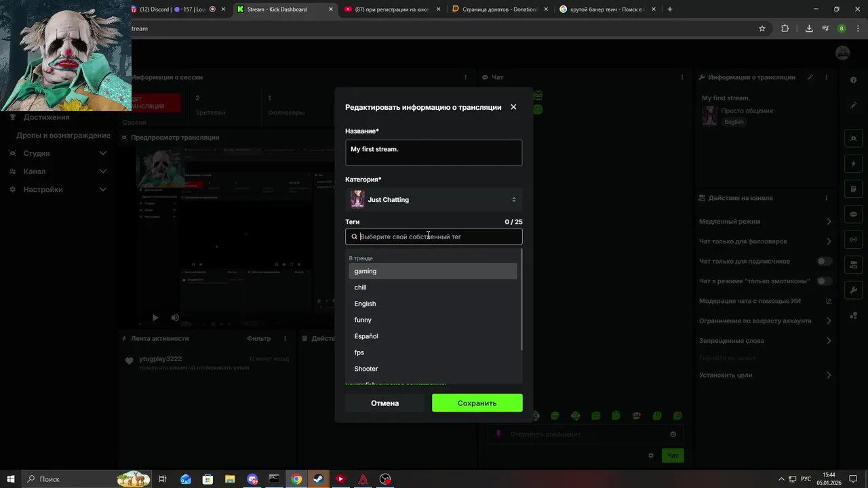Click the green Чат send button
868x488 pixels.
coord(673,455)
